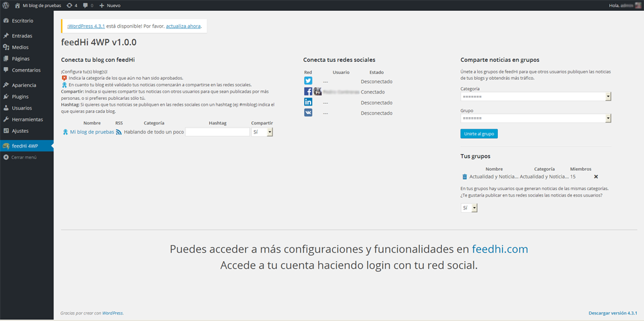Click Twitter status Desconectado text
Image resolution: width=644 pixels, height=321 pixels.
[377, 81]
